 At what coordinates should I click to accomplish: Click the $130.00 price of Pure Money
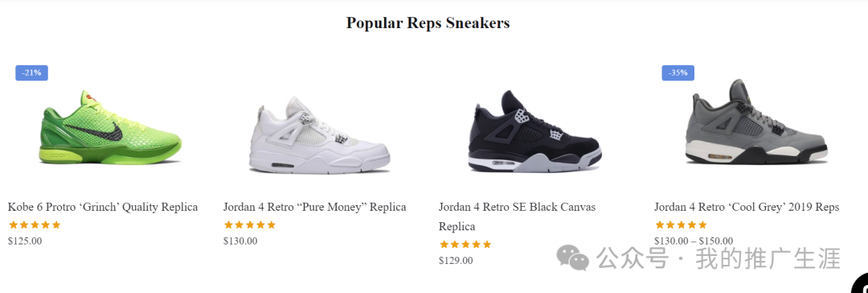[x=240, y=241]
